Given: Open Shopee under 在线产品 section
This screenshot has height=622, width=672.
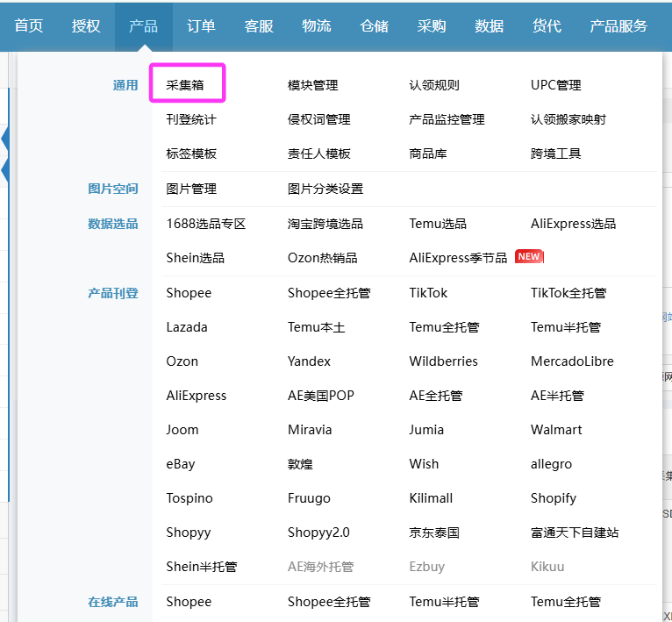Looking at the screenshot, I should [x=189, y=602].
